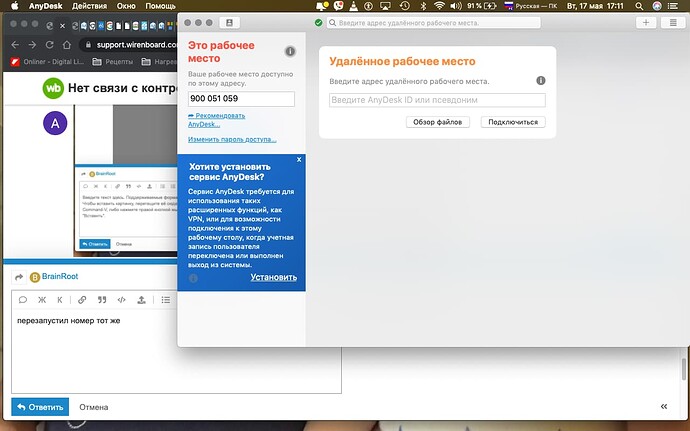Click info icon in 'Удалённое рабочее место' card

(x=541, y=81)
